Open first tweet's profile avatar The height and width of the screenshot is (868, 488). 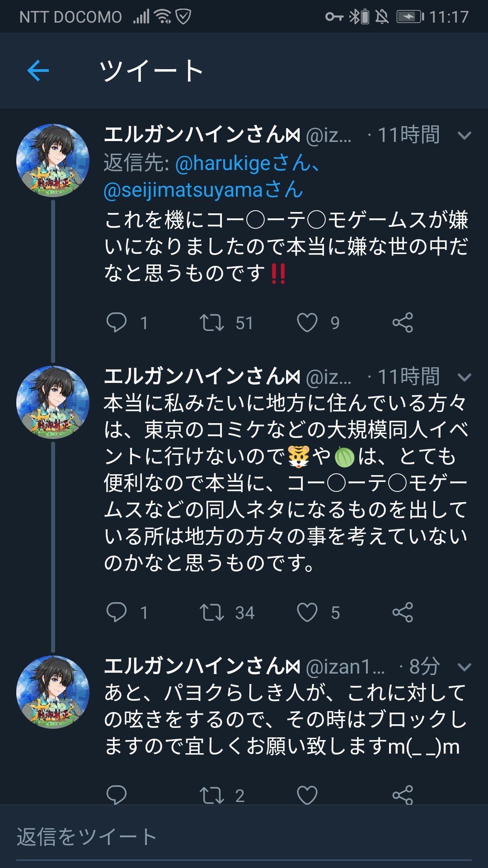[53, 160]
